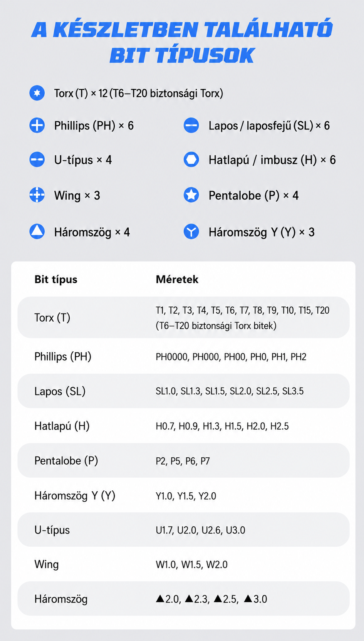
Task: Click the Lapos (SL) table row
Action: click(x=183, y=391)
